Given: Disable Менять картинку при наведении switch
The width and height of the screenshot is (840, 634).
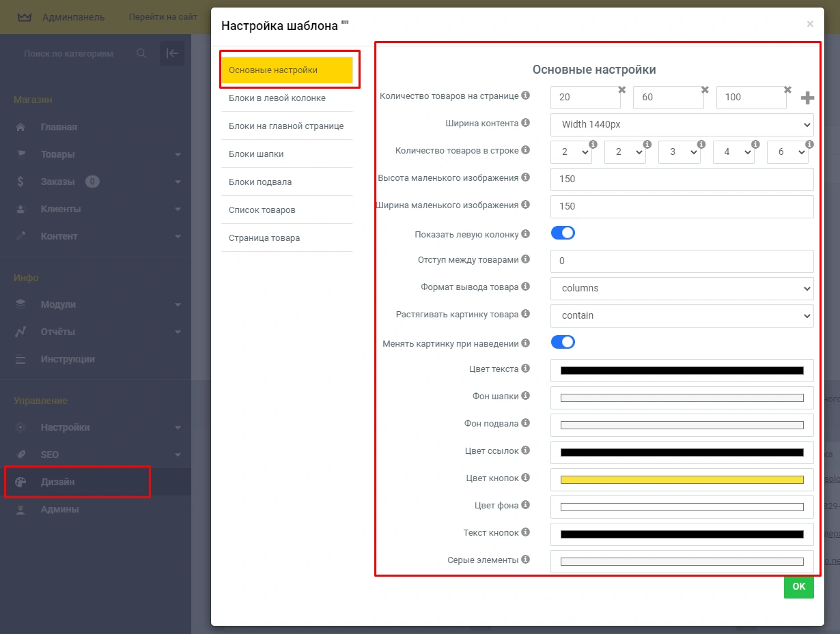Looking at the screenshot, I should [563, 343].
